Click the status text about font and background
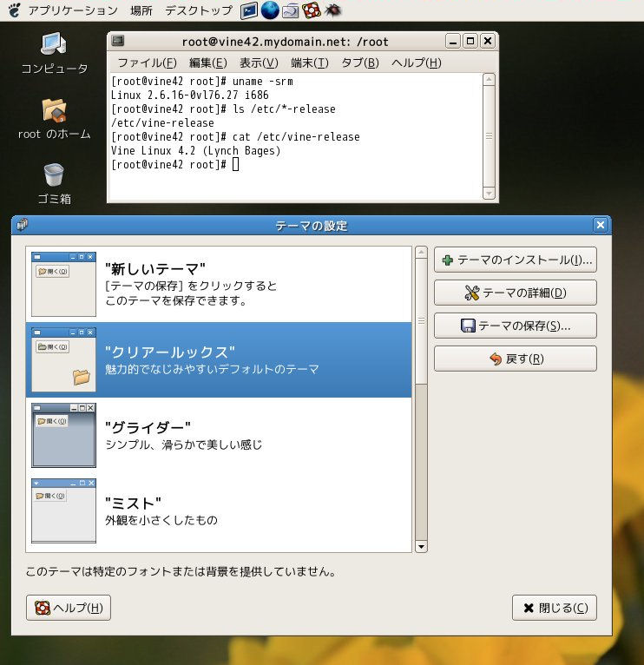The image size is (644, 665). click(181, 571)
